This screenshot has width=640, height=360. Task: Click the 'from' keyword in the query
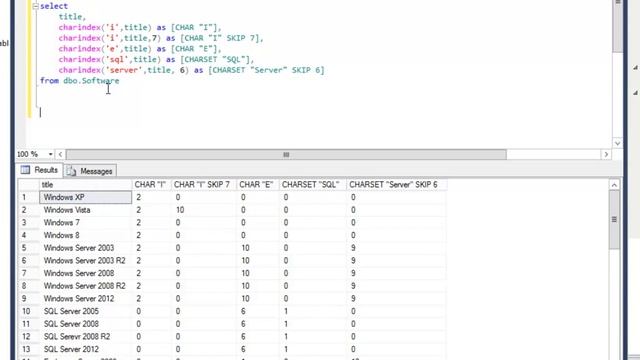pyautogui.click(x=49, y=81)
